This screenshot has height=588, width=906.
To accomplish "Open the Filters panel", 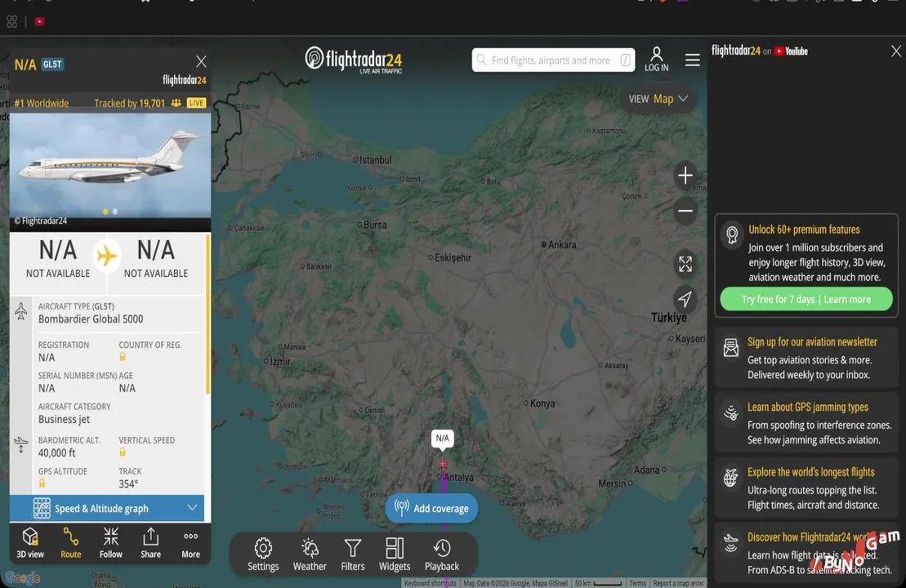I will (352, 555).
